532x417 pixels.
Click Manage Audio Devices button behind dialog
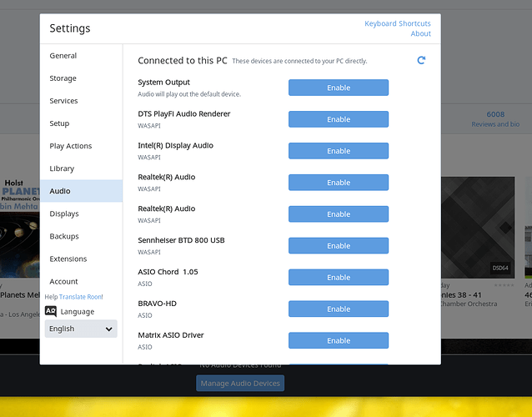[240, 383]
